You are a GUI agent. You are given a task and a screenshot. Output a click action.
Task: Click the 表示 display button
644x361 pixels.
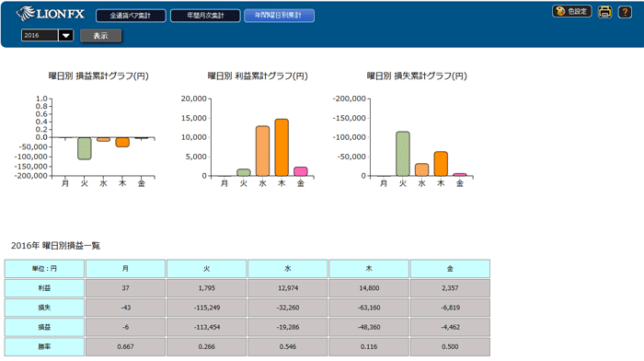tap(100, 36)
